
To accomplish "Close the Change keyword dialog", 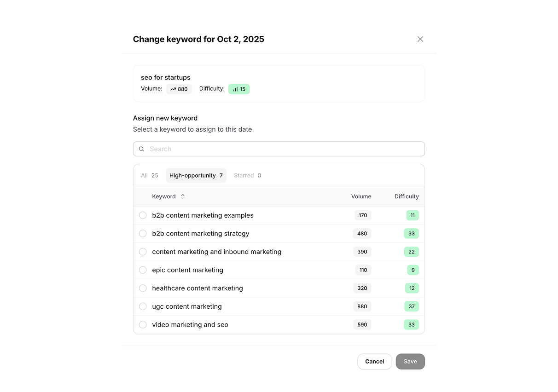I will (x=420, y=39).
